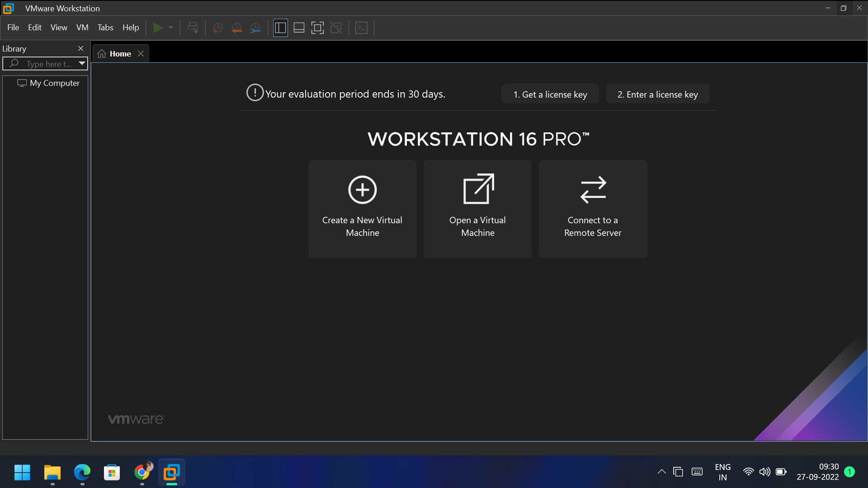Click Get a license key button
The height and width of the screenshot is (488, 868).
point(550,94)
